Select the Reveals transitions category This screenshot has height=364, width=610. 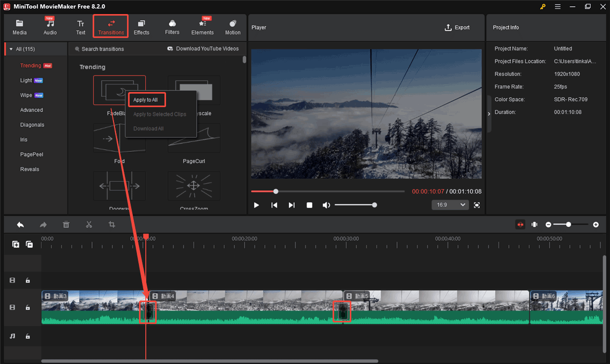(30, 169)
